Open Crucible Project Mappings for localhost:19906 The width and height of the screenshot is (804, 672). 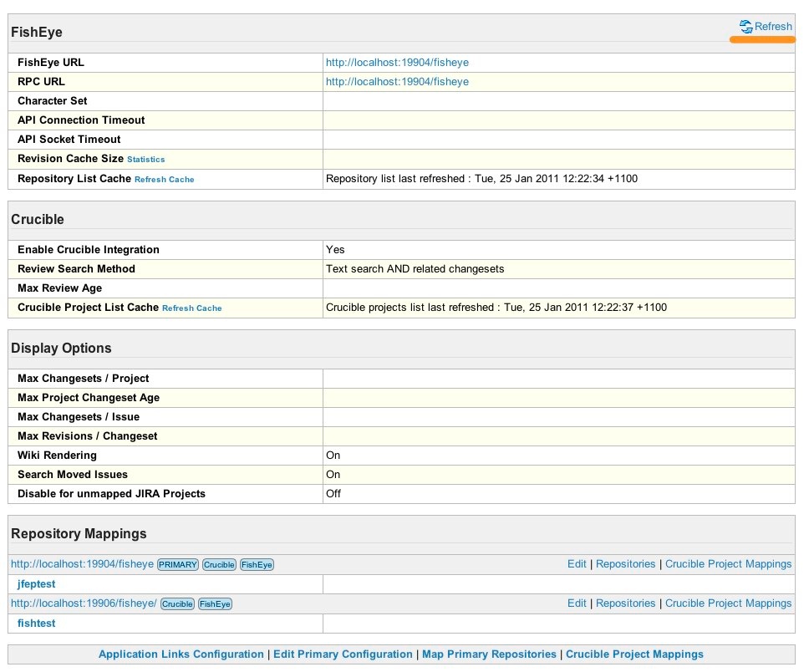[x=728, y=603]
